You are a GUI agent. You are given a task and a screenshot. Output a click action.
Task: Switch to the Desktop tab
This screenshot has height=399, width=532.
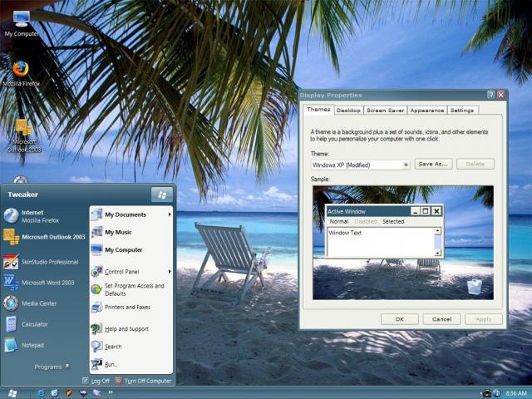pos(348,111)
